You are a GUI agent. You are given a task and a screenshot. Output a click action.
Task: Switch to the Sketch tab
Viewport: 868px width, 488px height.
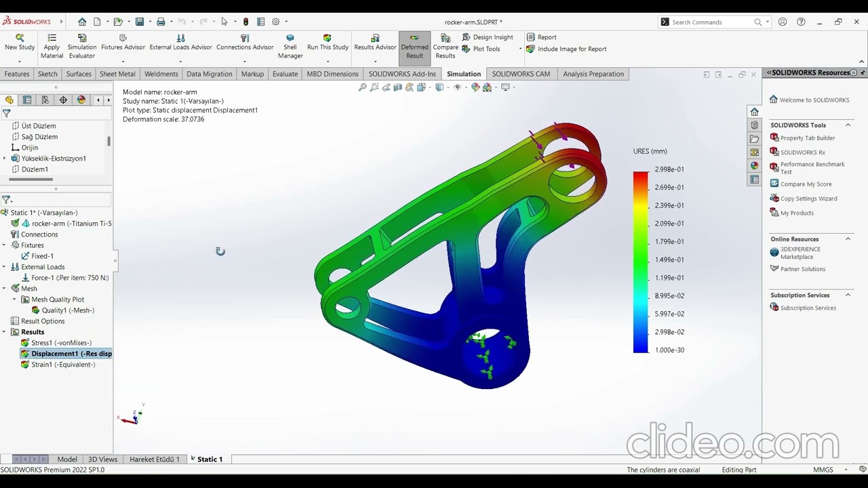pyautogui.click(x=47, y=74)
